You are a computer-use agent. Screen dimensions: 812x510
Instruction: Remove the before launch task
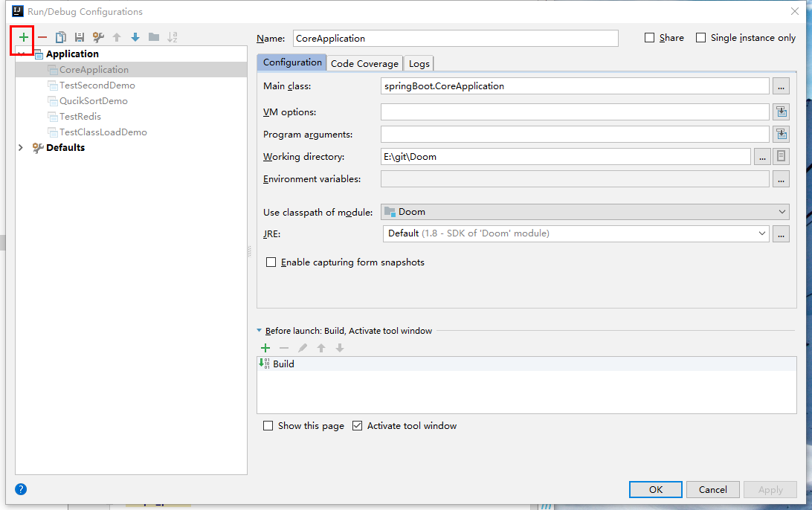pyautogui.click(x=284, y=348)
